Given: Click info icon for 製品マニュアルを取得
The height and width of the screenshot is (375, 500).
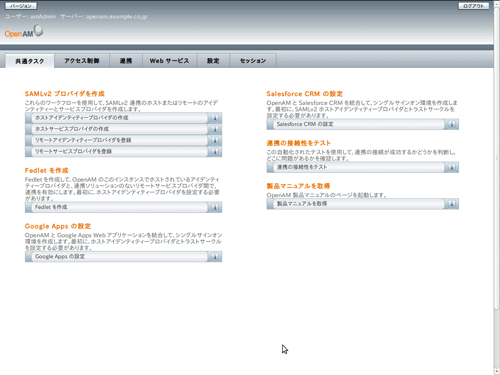Looking at the screenshot, I should click(452, 204).
